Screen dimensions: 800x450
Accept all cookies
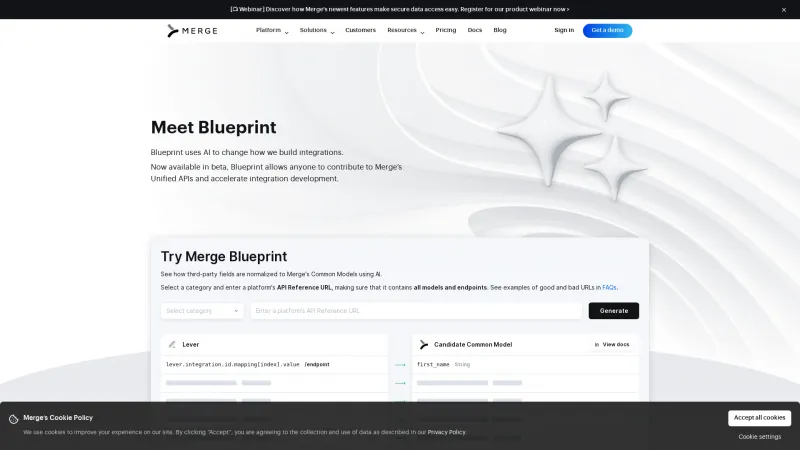tap(759, 418)
